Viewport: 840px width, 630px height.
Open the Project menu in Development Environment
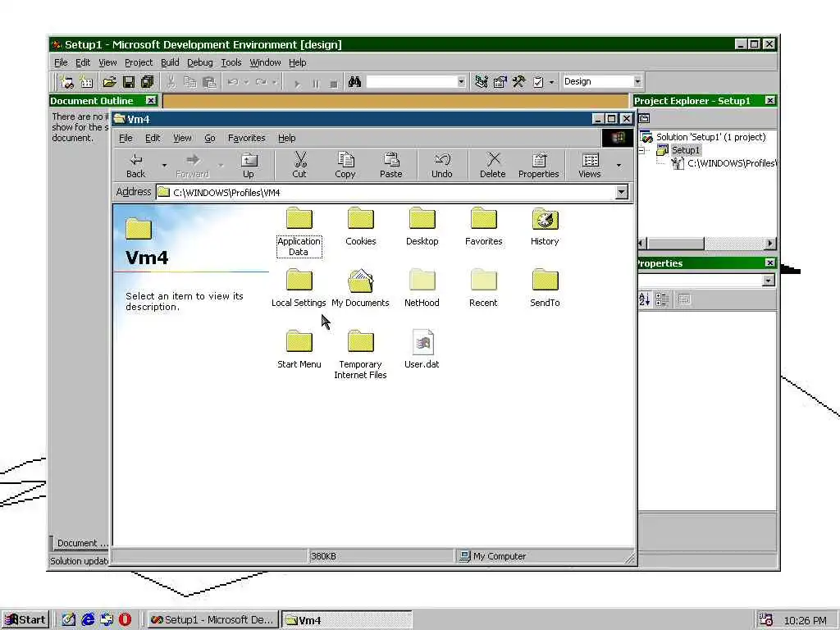point(139,62)
